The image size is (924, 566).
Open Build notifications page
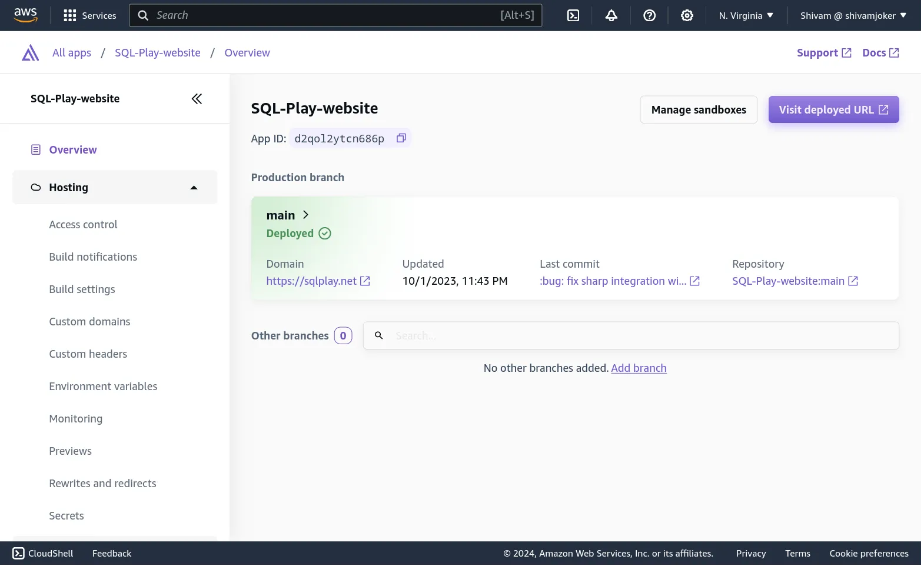[x=93, y=257]
